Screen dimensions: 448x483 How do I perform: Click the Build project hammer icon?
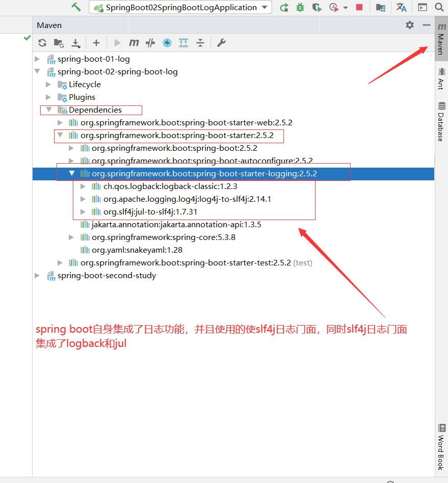point(76,7)
